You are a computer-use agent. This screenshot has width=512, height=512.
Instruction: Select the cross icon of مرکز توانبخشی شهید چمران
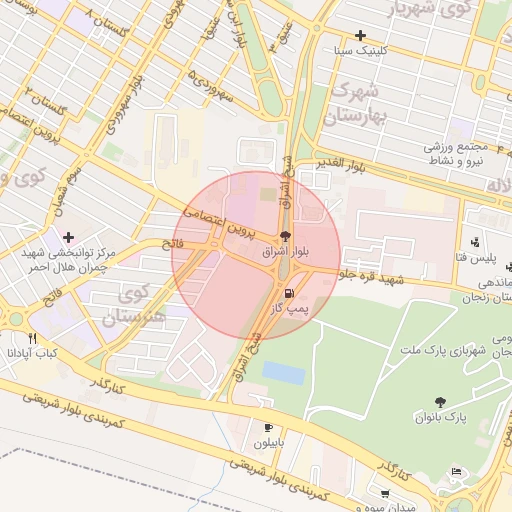pyautogui.click(x=68, y=237)
